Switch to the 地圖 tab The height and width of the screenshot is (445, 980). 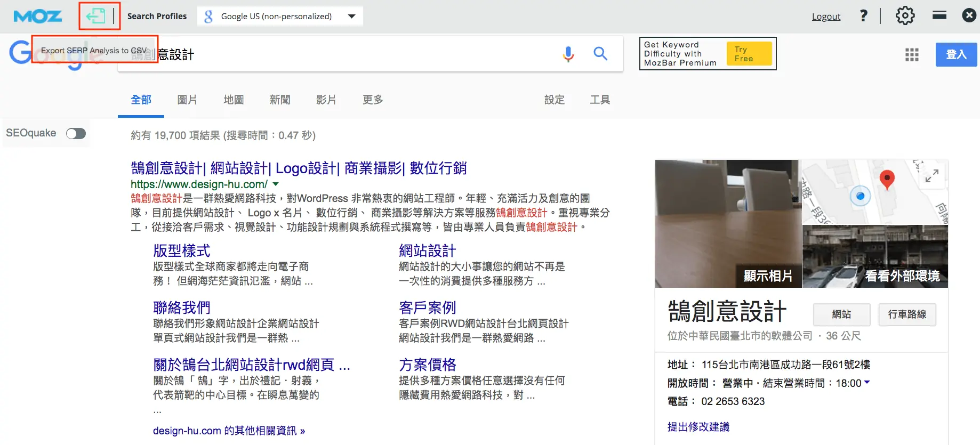234,100
